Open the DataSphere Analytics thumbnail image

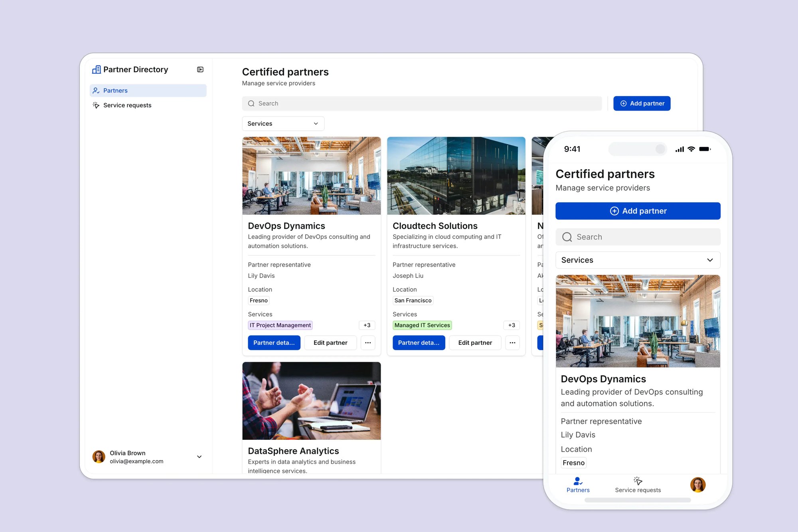(x=311, y=401)
